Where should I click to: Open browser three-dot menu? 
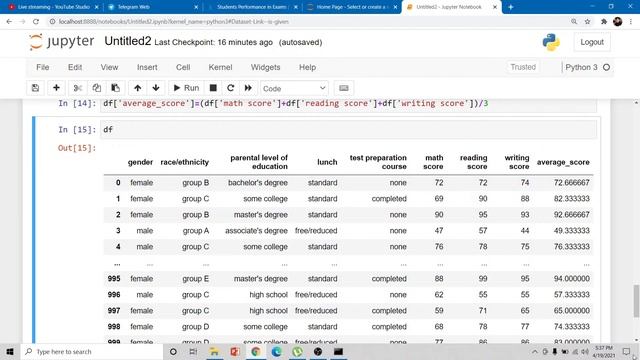(631, 22)
